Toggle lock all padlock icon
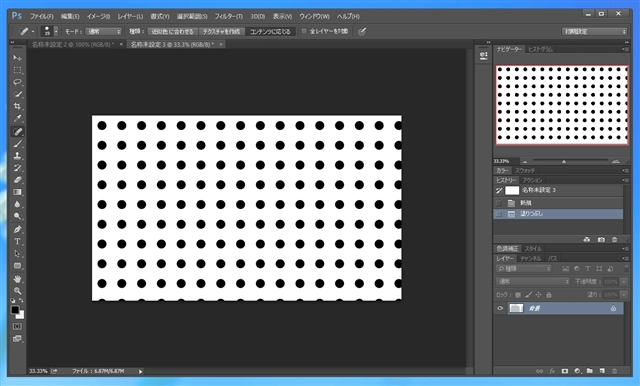This screenshot has width=640, height=386. [549, 295]
